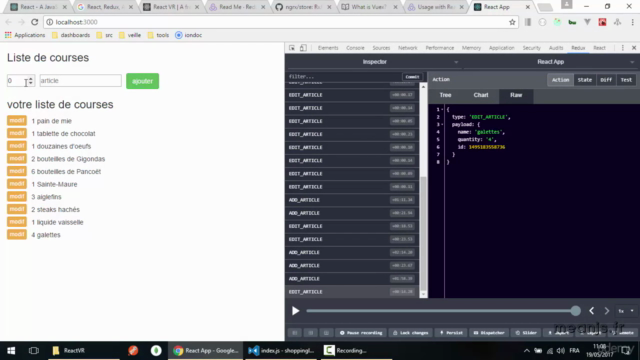Click modif for galettes
The width and height of the screenshot is (640, 360).
pyautogui.click(x=17, y=235)
